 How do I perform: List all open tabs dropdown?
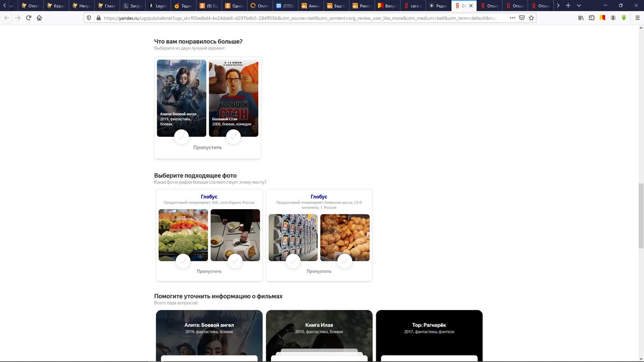(x=579, y=5)
